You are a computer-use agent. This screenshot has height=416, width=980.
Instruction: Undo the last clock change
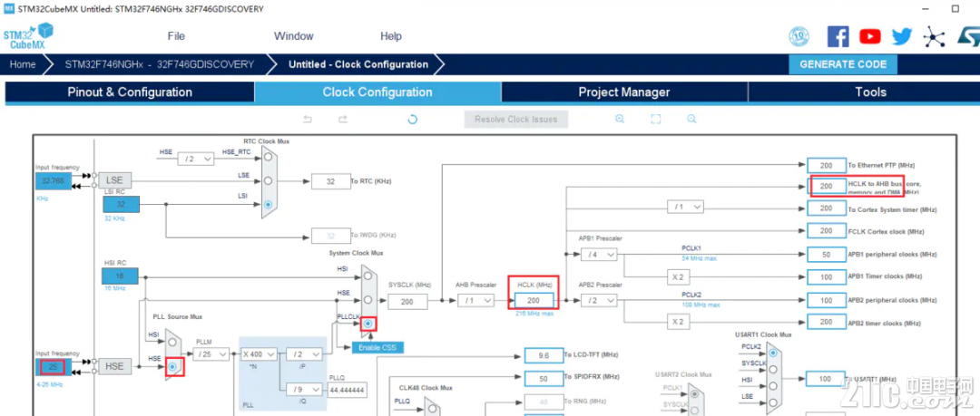pyautogui.click(x=307, y=120)
